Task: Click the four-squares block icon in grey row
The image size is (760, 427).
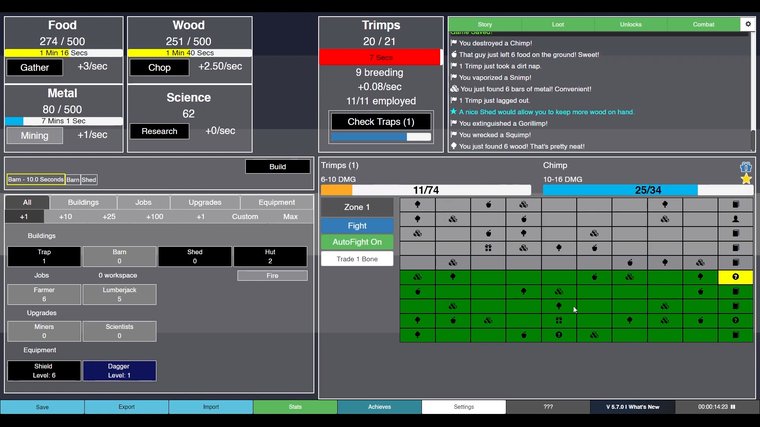Action: coord(488,248)
